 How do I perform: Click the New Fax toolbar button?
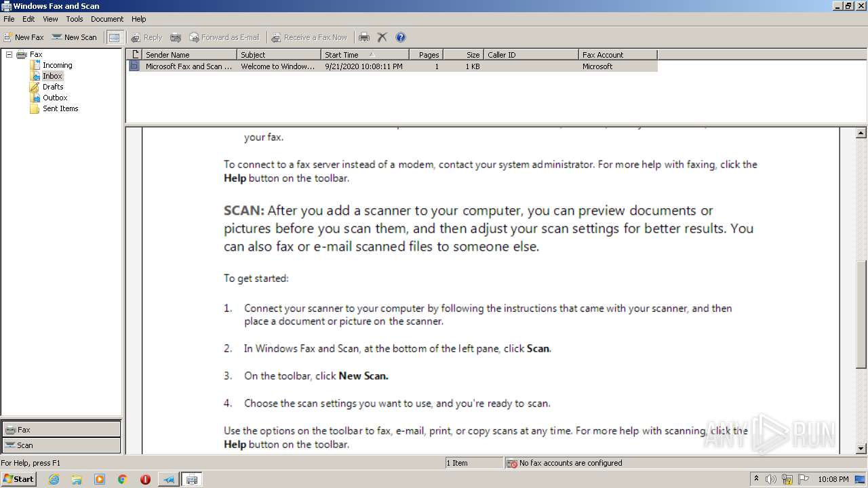pos(24,37)
